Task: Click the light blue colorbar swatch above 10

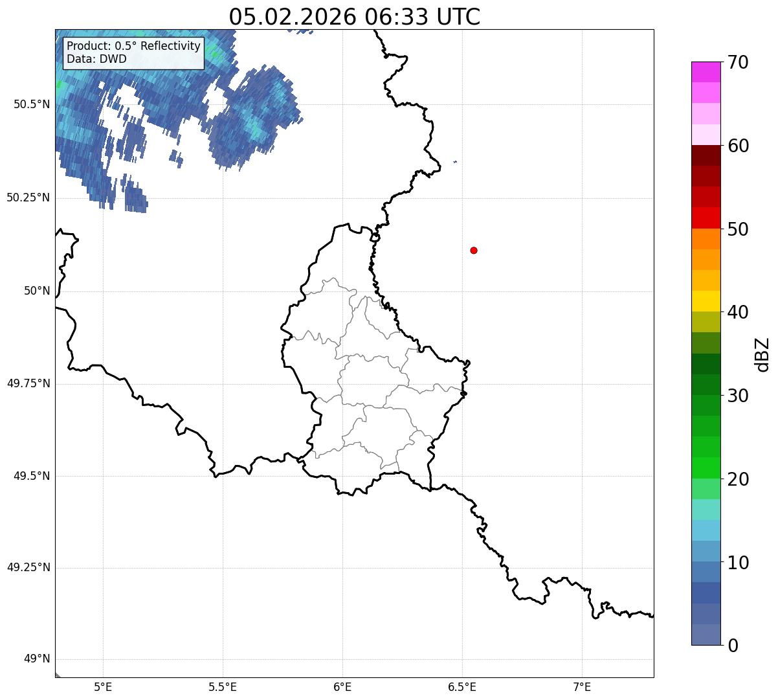Action: pos(706,530)
